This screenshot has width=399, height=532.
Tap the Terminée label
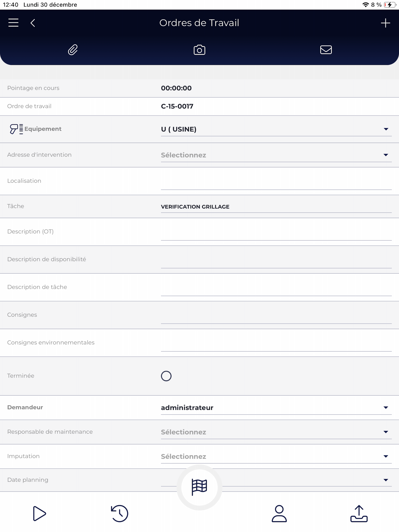21,376
